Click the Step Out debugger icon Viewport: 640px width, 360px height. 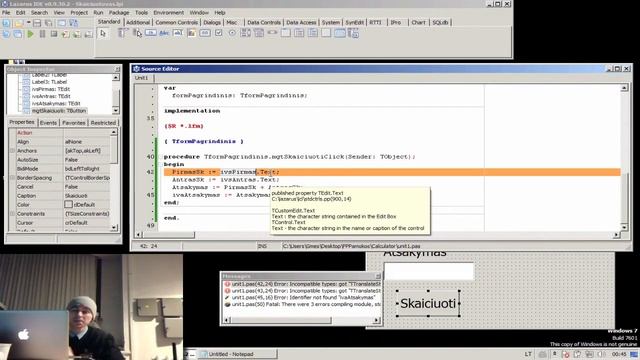[88, 34]
